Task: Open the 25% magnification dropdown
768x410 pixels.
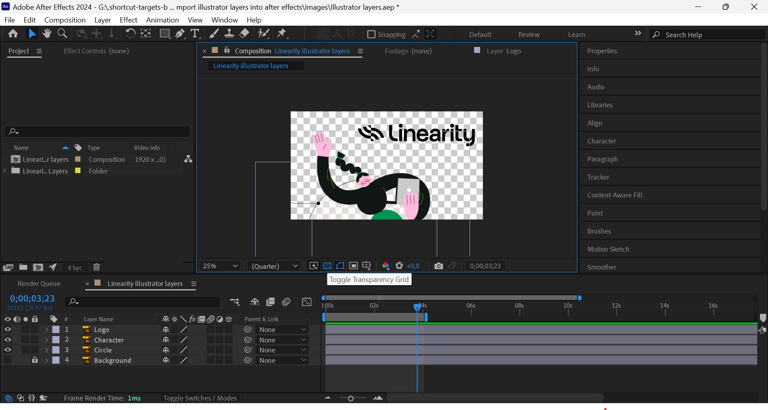Action: pos(220,265)
